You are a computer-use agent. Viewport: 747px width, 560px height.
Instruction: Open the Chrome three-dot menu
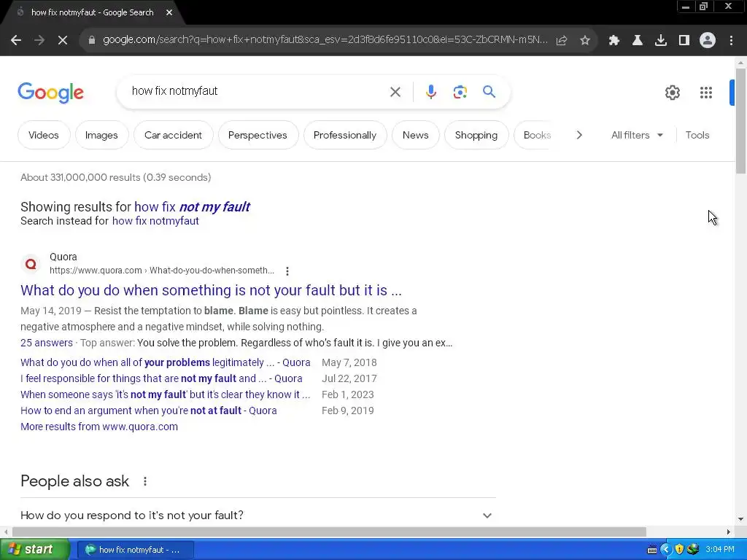click(x=731, y=41)
